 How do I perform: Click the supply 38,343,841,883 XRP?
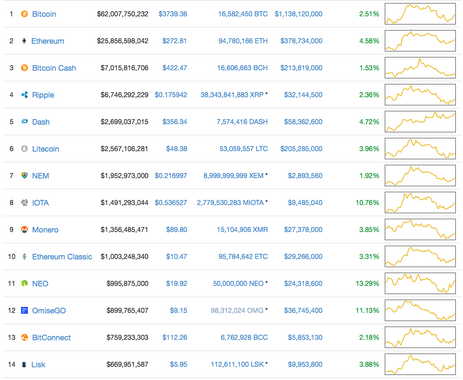[x=232, y=95]
